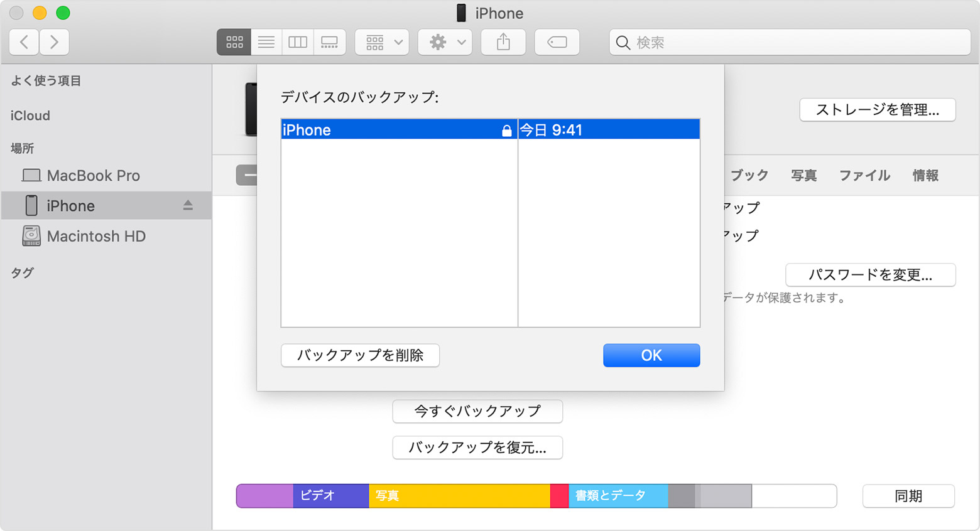This screenshot has width=980, height=531.
Task: Switch Finder to icon view
Action: pos(234,42)
